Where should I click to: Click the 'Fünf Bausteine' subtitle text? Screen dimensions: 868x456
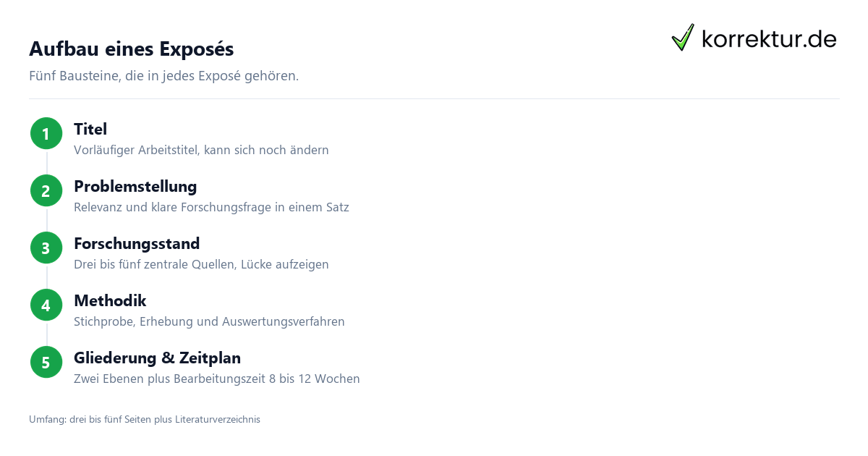pyautogui.click(x=163, y=76)
